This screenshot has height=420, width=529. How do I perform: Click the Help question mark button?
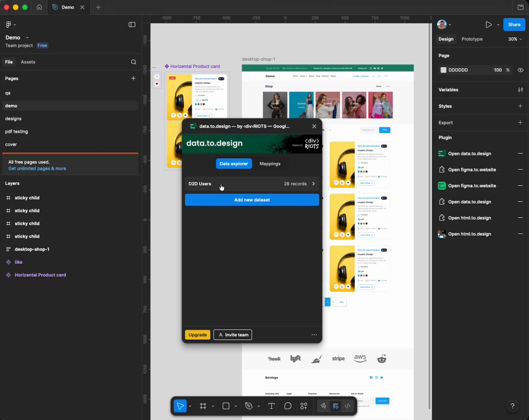pos(512,406)
